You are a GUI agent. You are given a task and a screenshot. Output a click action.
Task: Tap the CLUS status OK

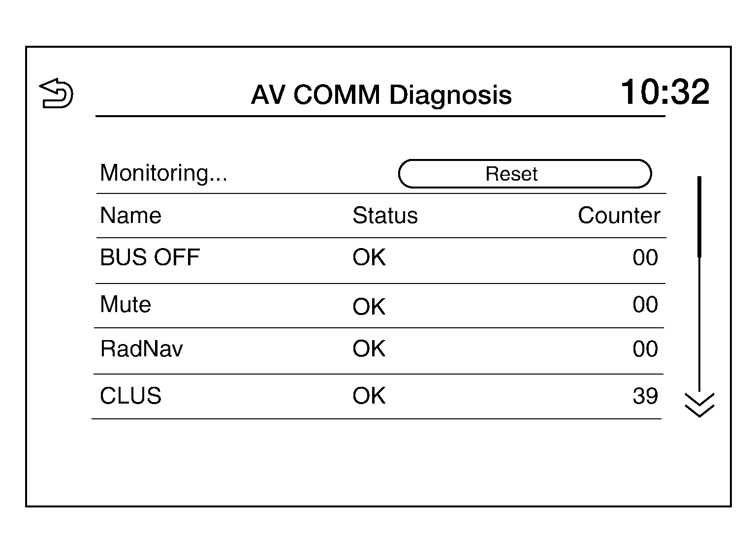[x=369, y=396]
